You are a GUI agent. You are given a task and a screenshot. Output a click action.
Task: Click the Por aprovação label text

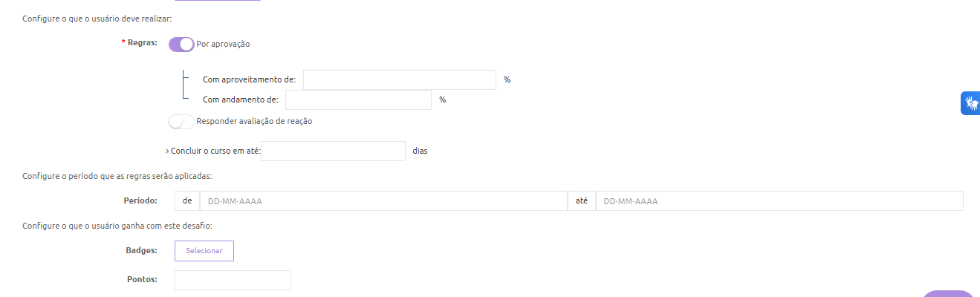click(x=224, y=45)
